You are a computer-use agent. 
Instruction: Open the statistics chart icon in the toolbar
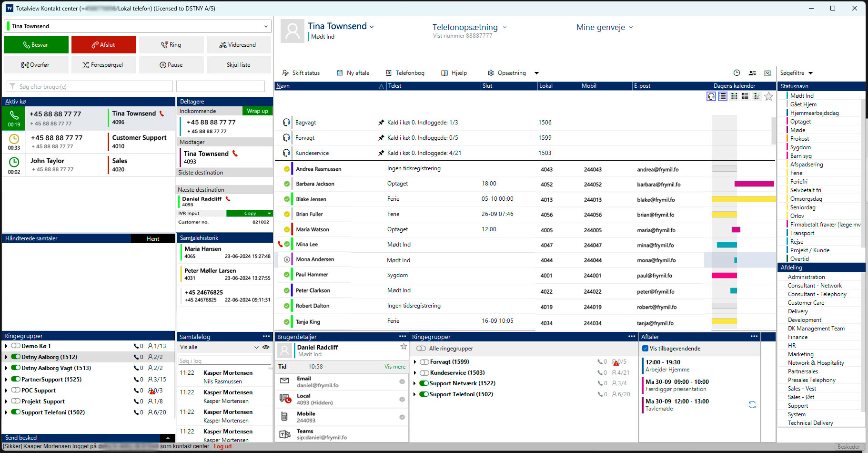click(x=767, y=73)
